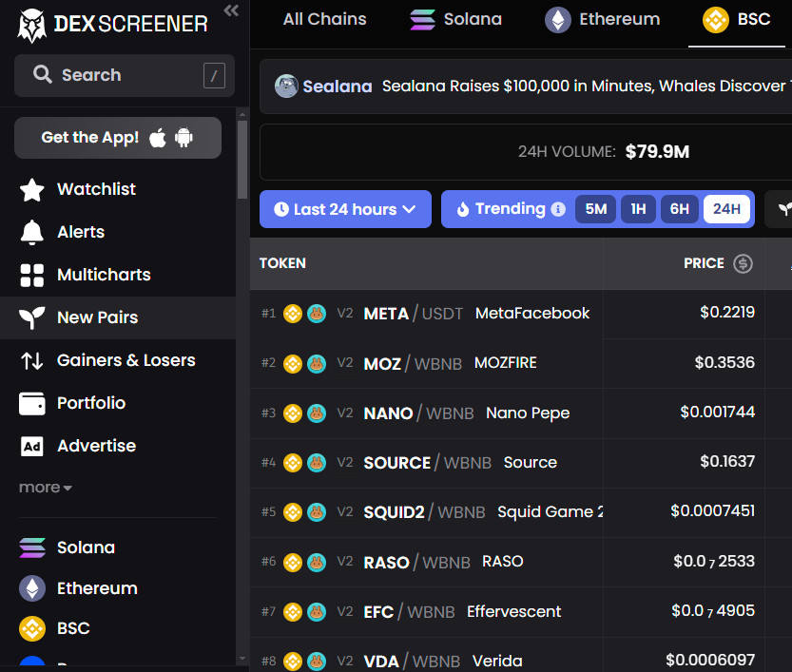Click the TOKEN column header

tap(282, 263)
